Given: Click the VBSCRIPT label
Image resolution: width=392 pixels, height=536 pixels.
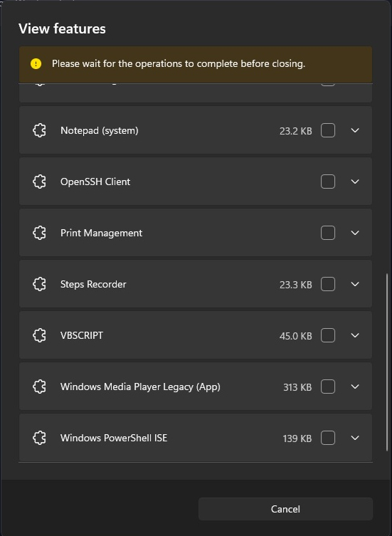Looking at the screenshot, I should coord(82,335).
